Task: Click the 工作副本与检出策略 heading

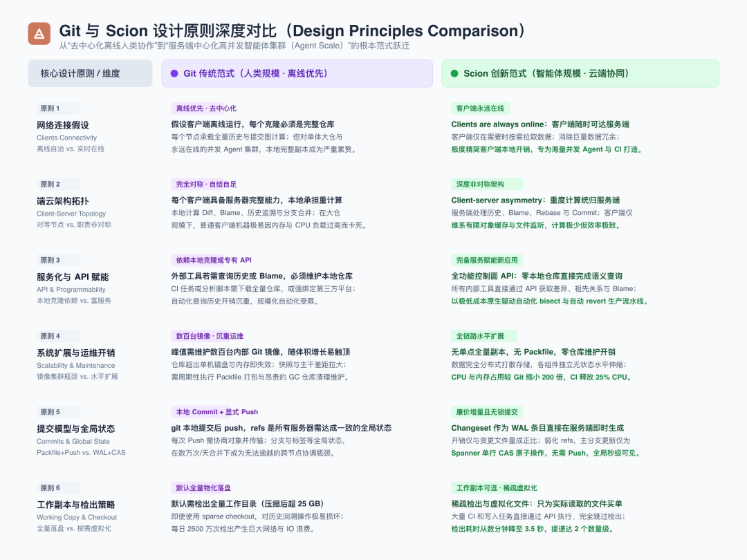Action: pyautogui.click(x=76, y=504)
